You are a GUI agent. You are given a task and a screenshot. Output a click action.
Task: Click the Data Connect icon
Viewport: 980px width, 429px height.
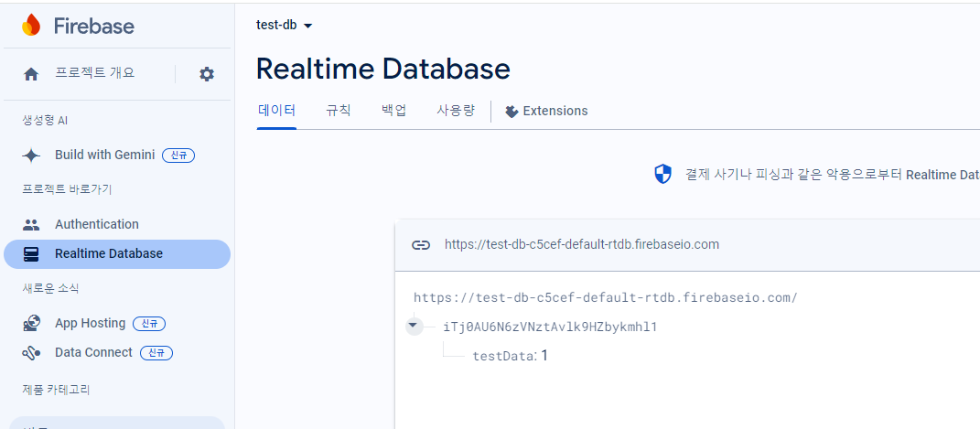coord(31,353)
